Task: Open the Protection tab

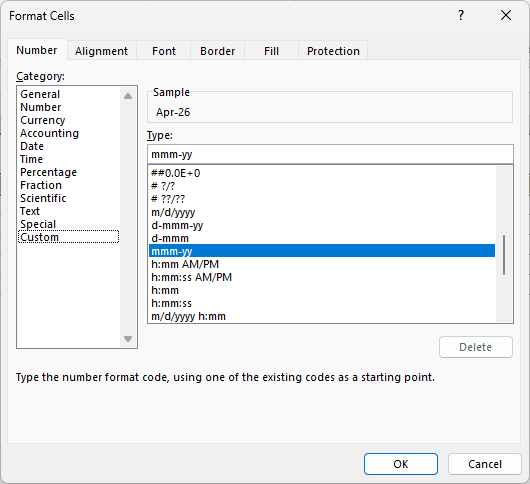Action: (x=333, y=51)
